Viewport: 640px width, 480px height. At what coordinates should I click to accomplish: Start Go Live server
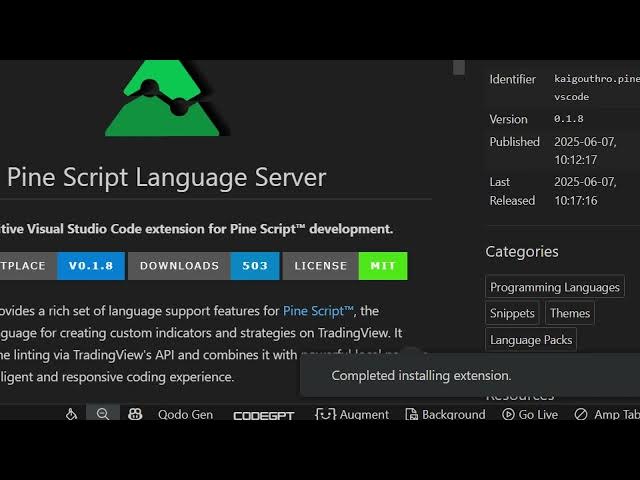[x=530, y=414]
